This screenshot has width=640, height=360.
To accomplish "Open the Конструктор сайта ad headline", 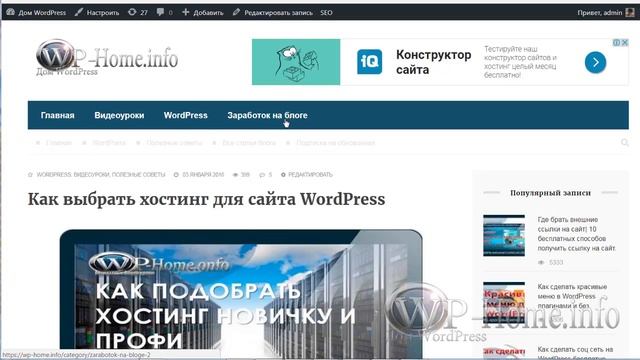I will [433, 62].
